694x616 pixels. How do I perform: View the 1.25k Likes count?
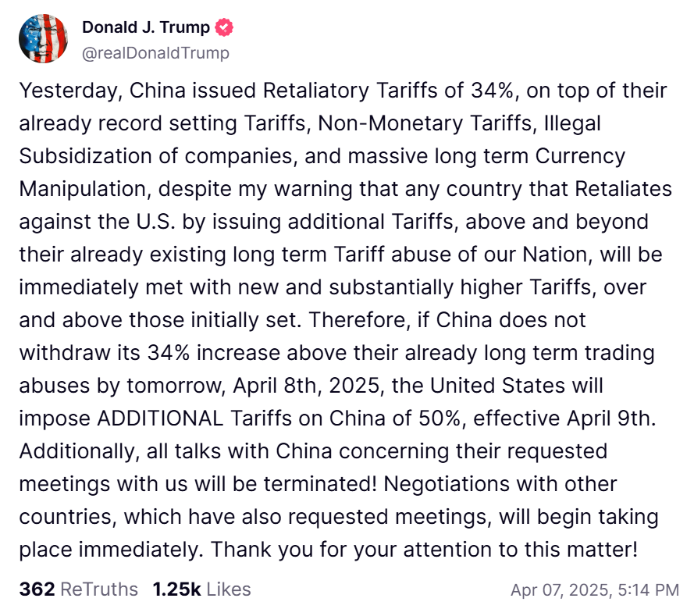pyautogui.click(x=176, y=589)
